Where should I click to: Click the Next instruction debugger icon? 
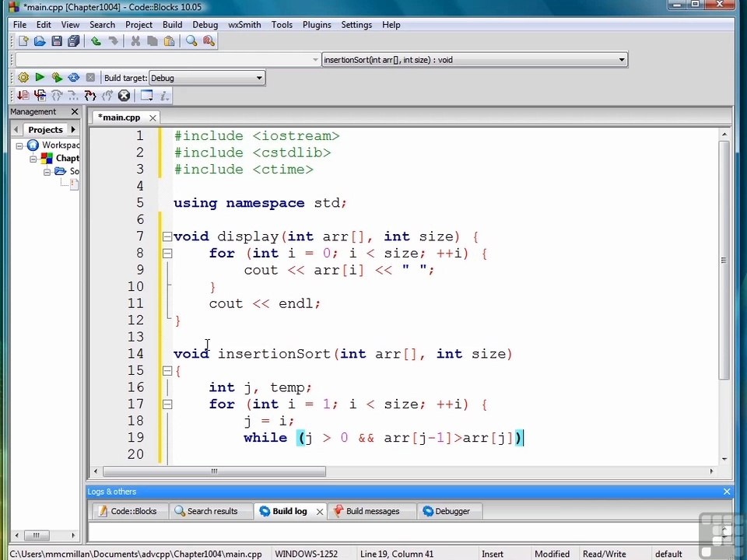pyautogui.click(x=73, y=96)
